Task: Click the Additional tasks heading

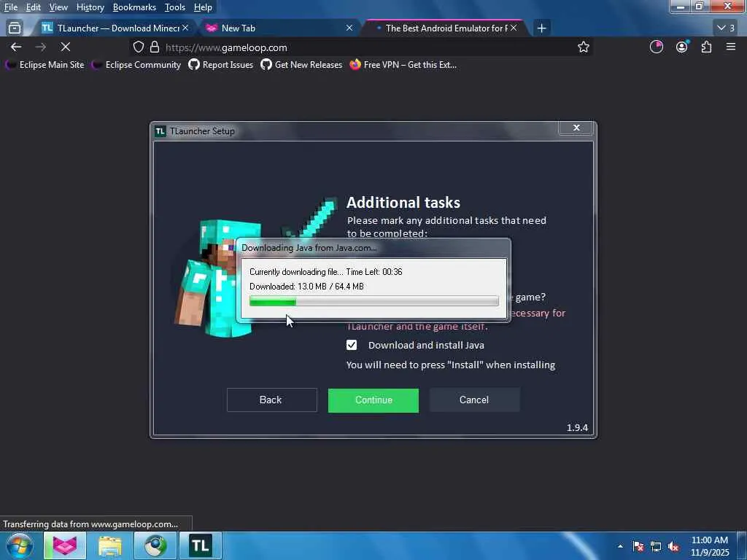Action: coord(403,203)
